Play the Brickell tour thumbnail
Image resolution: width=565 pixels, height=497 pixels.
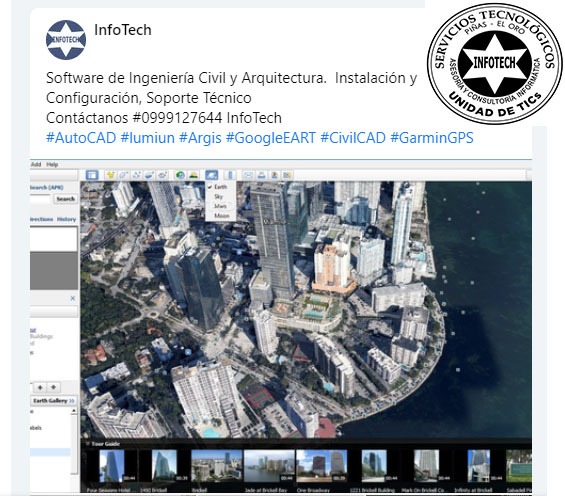[217, 466]
